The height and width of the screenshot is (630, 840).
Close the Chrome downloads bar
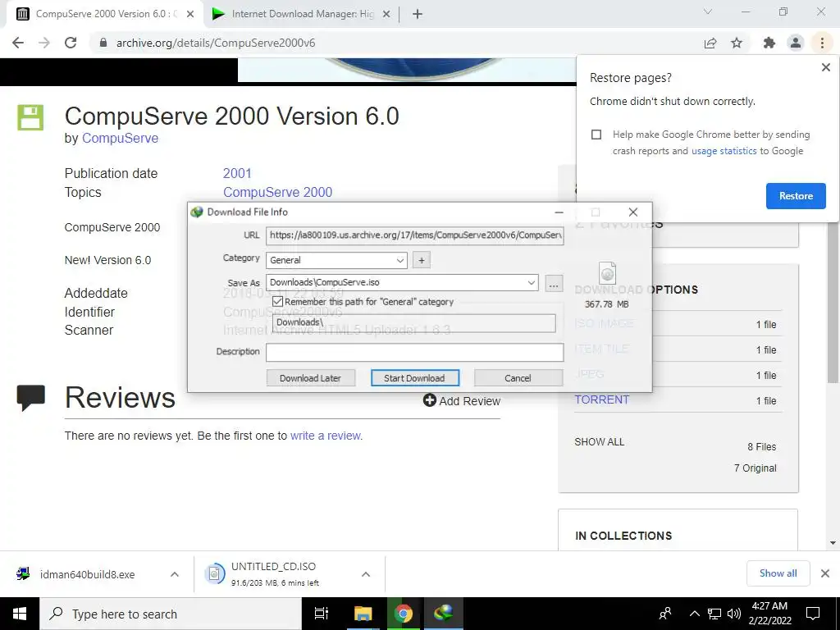pyautogui.click(x=825, y=573)
